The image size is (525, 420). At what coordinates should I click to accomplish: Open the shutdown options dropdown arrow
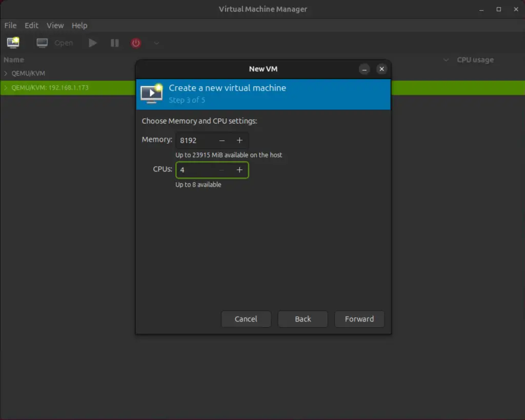[156, 43]
